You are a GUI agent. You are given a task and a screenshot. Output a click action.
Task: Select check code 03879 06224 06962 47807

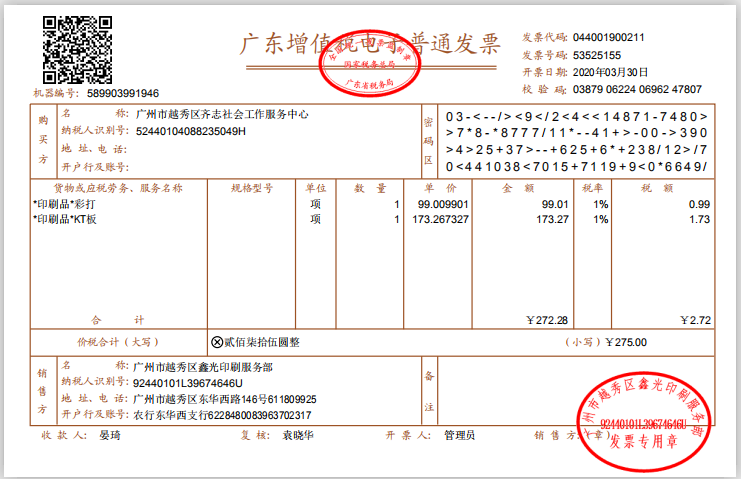637,89
